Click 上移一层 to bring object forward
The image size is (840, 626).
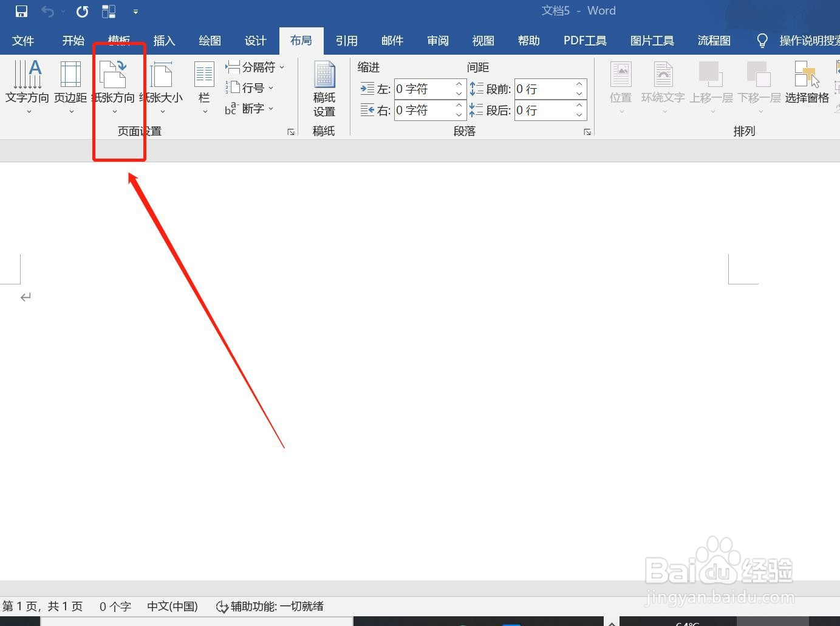click(710, 85)
